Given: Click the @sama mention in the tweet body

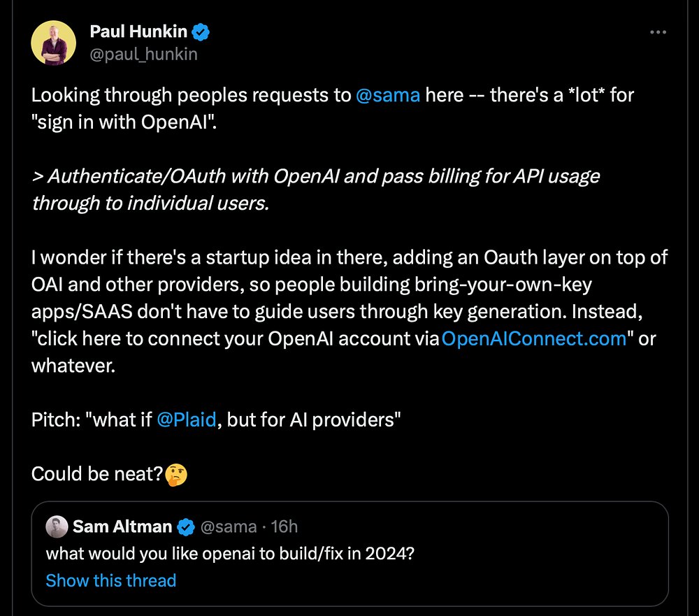Looking at the screenshot, I should pos(388,95).
